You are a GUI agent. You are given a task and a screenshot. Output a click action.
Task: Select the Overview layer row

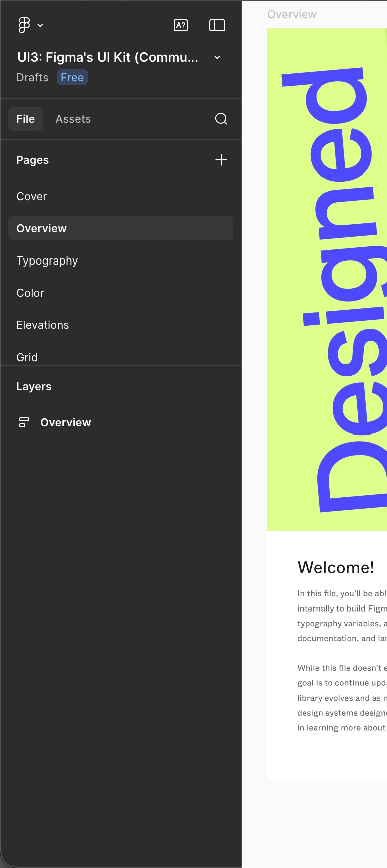[x=121, y=422]
